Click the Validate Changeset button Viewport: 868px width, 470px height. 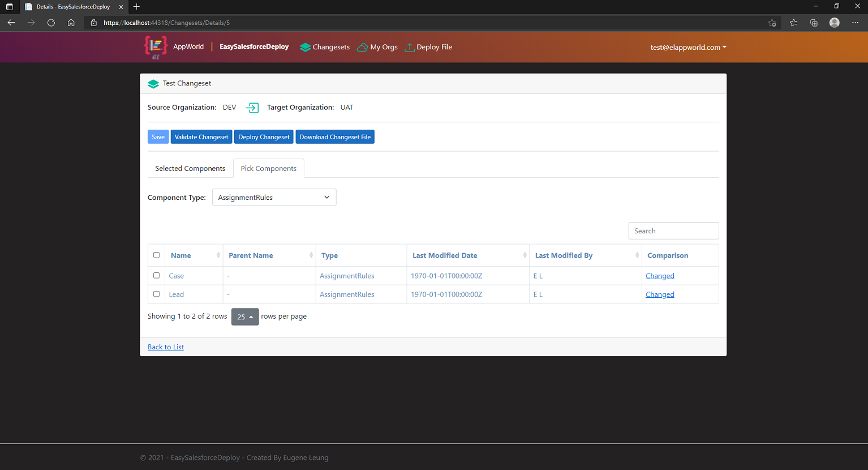pyautogui.click(x=201, y=137)
